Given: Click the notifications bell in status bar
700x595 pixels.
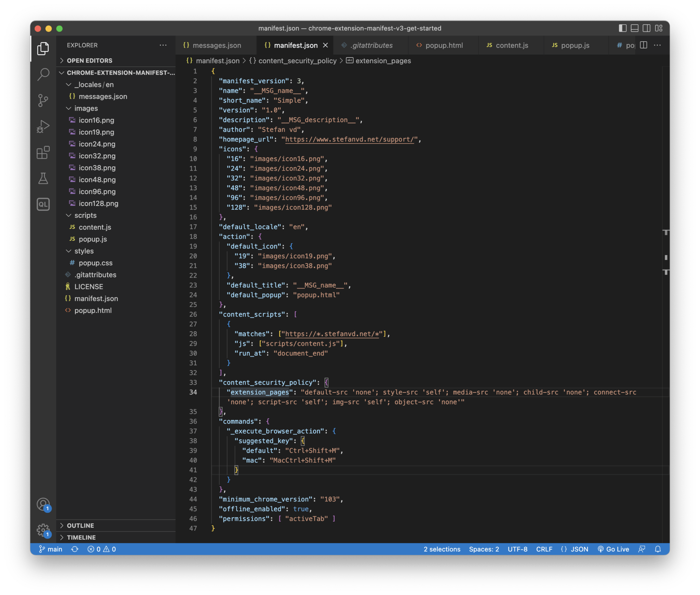Looking at the screenshot, I should (658, 549).
